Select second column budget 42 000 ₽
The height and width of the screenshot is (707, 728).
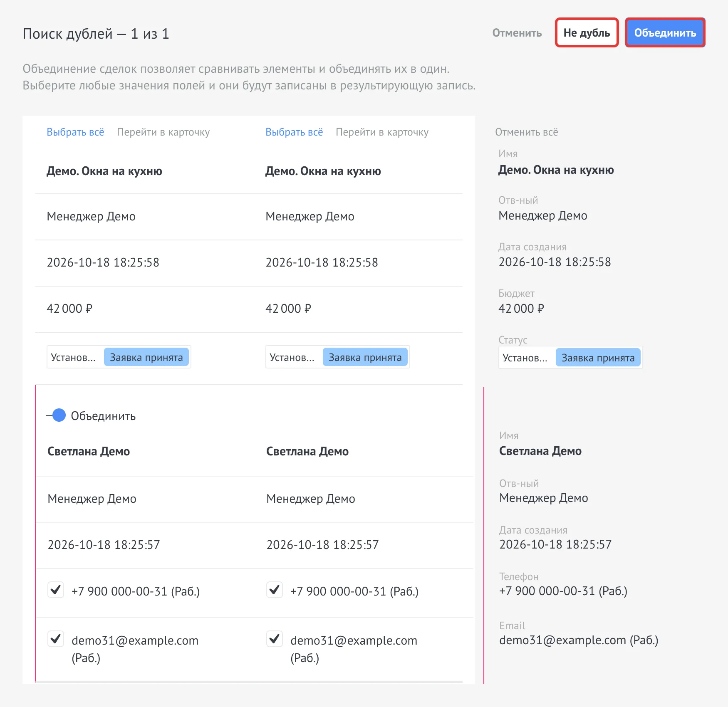tap(288, 309)
